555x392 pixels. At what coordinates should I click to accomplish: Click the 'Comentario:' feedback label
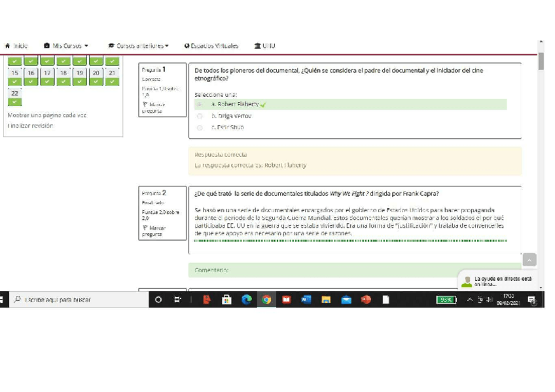(x=211, y=270)
